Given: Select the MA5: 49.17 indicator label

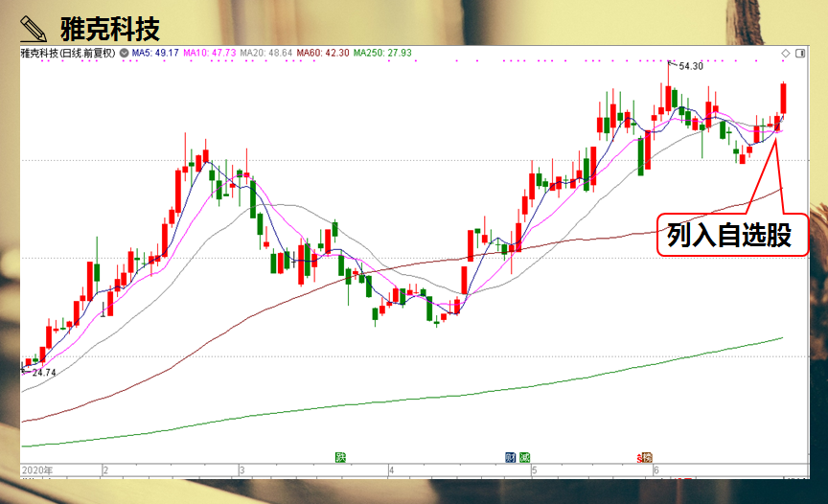Looking at the screenshot, I should pos(155,53).
